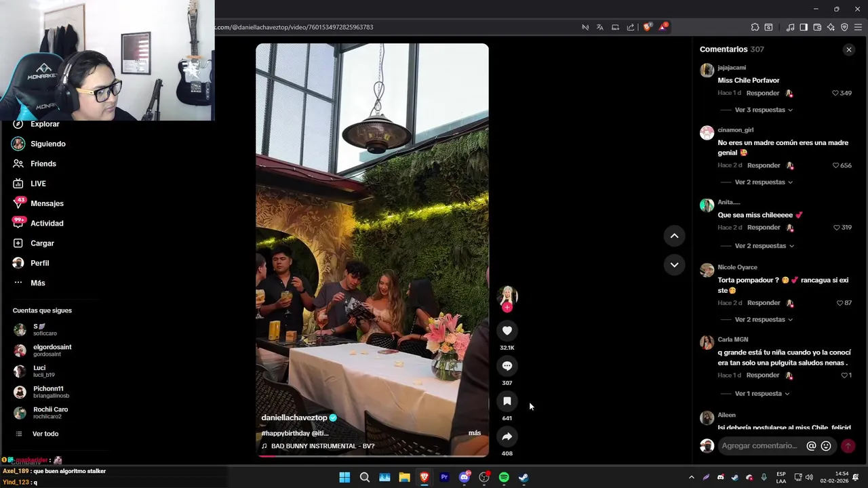Click the Brave Shields lion icon

(x=647, y=27)
